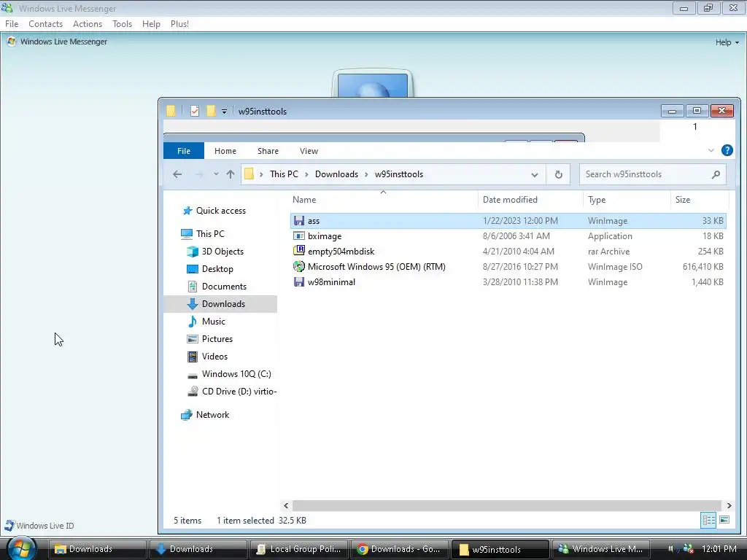The width and height of the screenshot is (747, 560).
Task: Click 8/6/2006 3:41 AM date cell
Action: [516, 236]
